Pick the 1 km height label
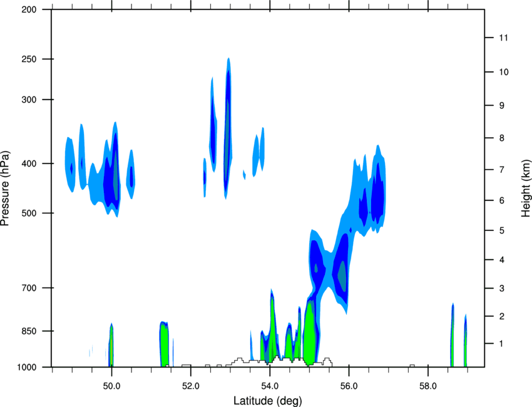Image resolution: width=532 pixels, height=407 pixels. [x=501, y=344]
